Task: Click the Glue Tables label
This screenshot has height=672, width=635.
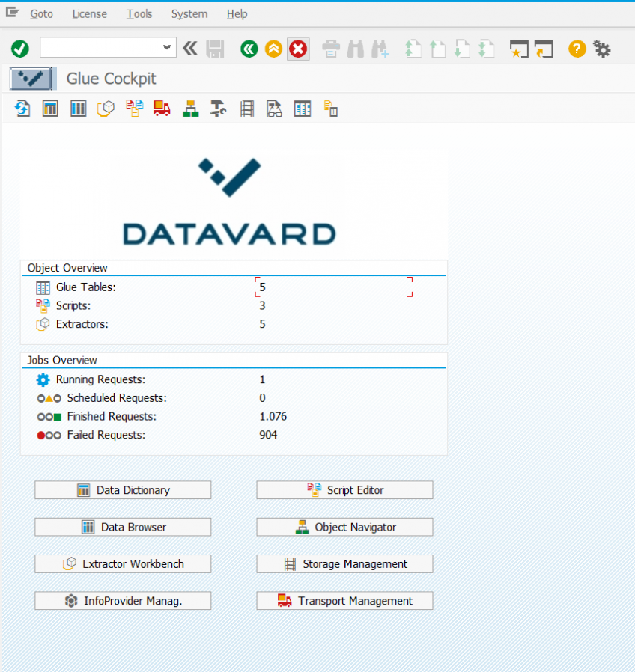Action: [86, 287]
